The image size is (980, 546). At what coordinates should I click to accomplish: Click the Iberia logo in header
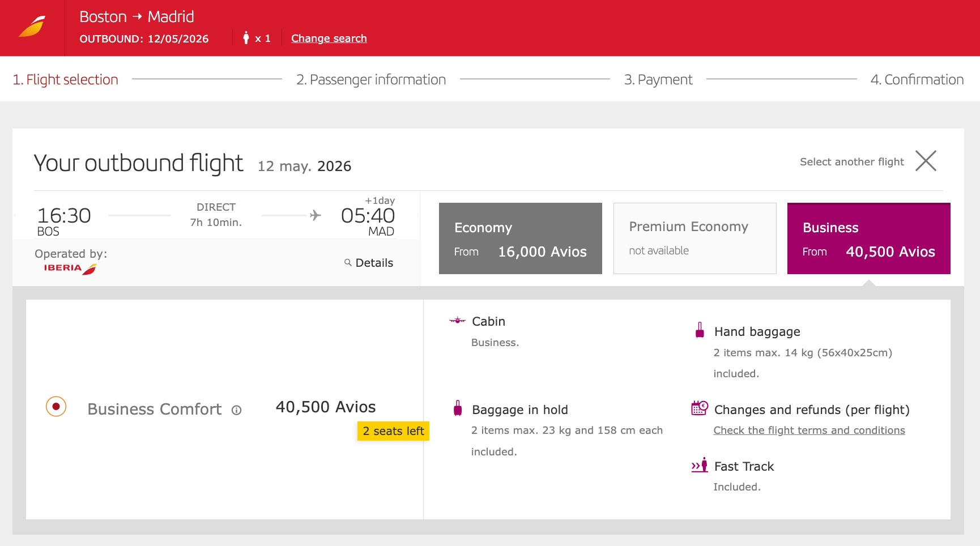[x=32, y=27]
